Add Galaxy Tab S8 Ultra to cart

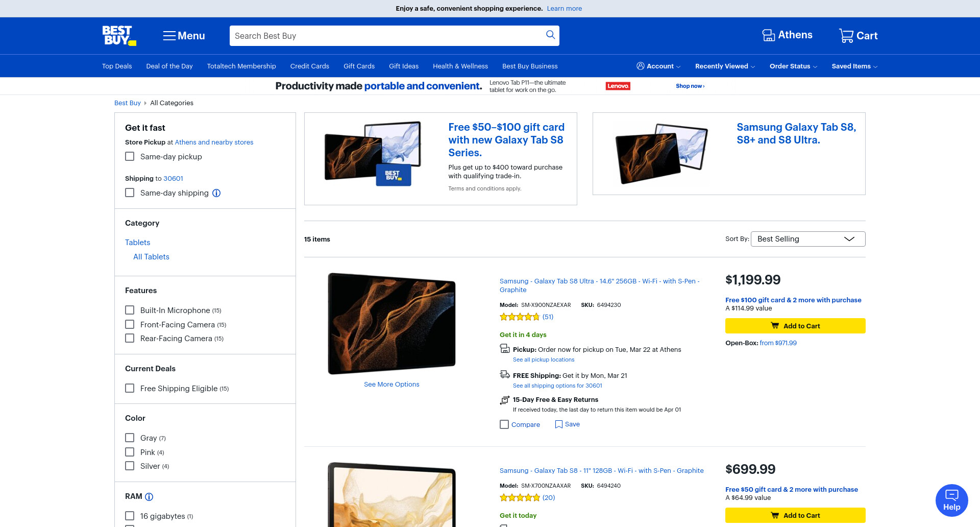tap(795, 326)
